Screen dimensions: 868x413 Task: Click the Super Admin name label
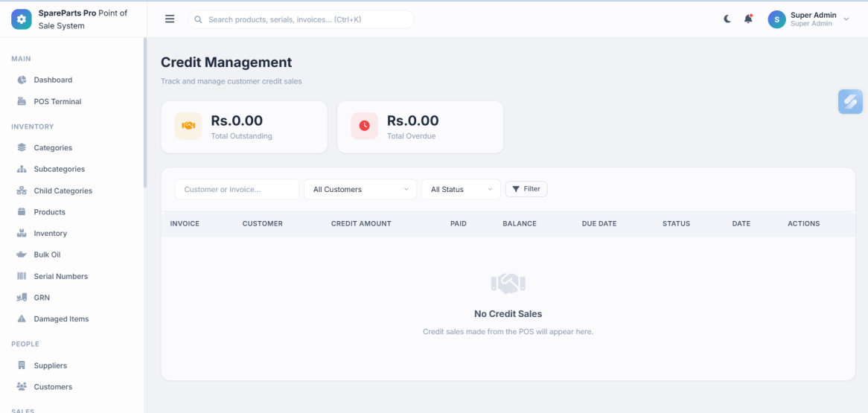click(813, 15)
